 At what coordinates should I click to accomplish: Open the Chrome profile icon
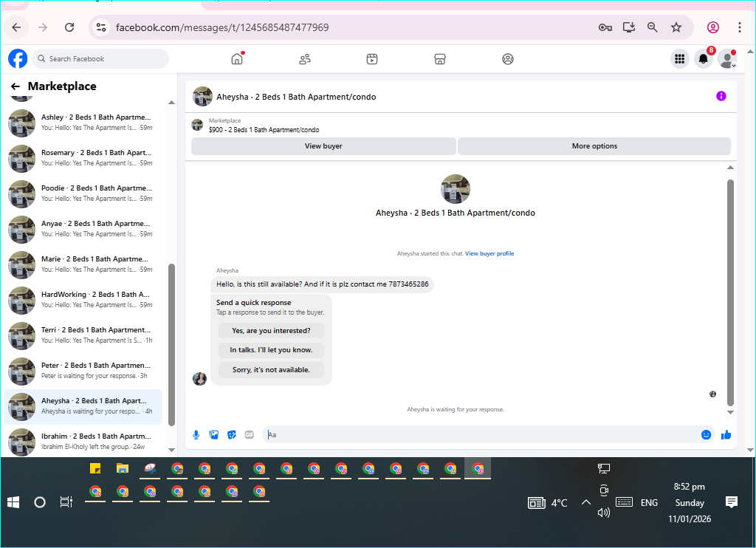(713, 27)
